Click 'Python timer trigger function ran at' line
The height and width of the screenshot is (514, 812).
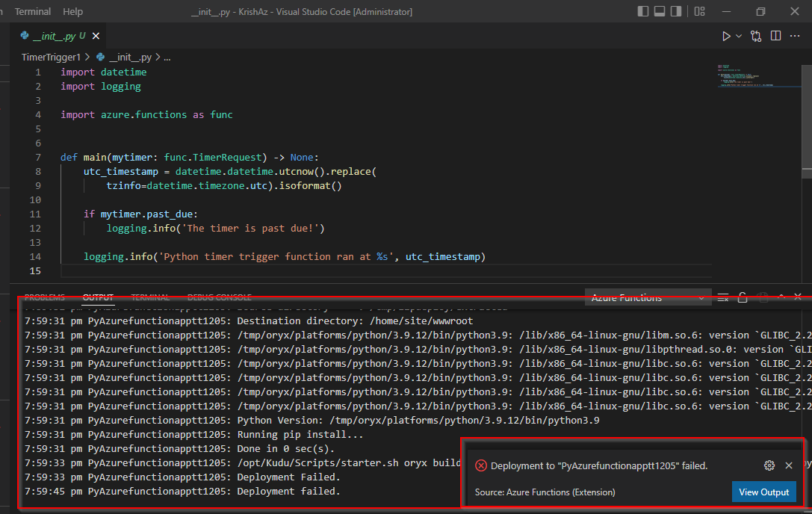pyautogui.click(x=285, y=256)
